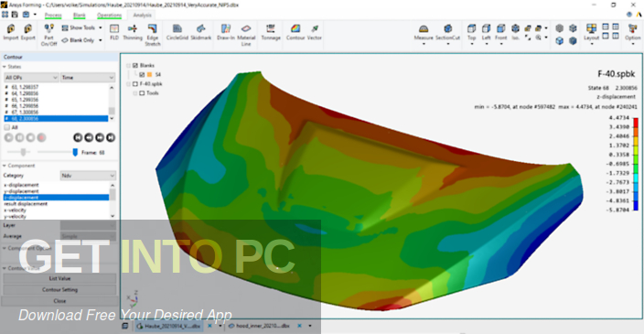Select state row 67, 1.300856
This screenshot has width=644, height=334.
click(57, 113)
